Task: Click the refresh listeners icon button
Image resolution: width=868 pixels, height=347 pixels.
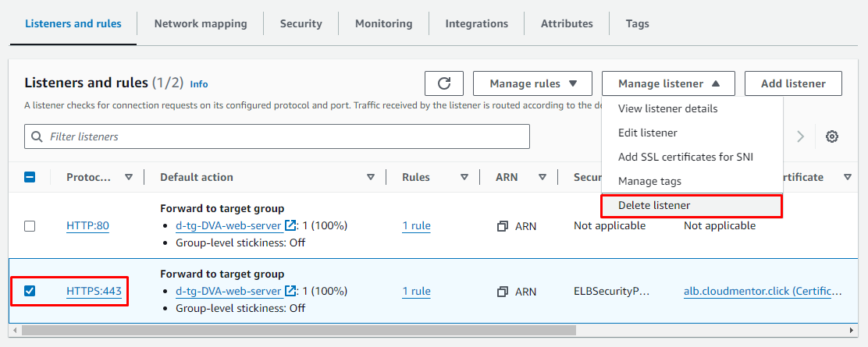Action: coord(444,83)
